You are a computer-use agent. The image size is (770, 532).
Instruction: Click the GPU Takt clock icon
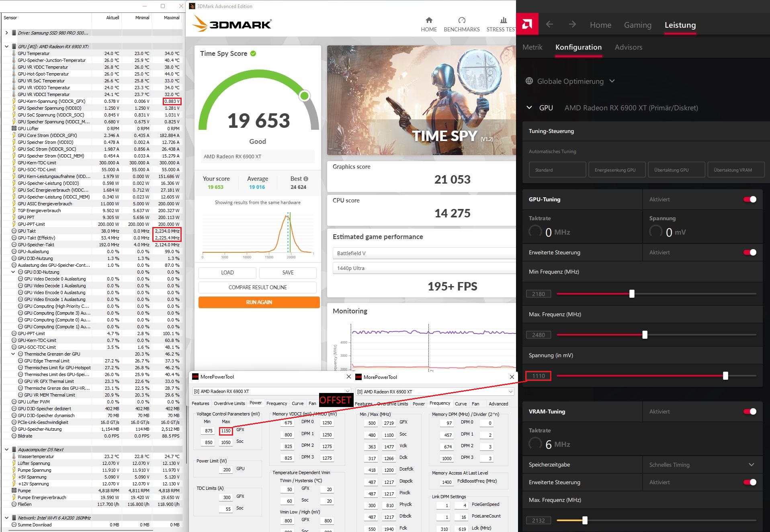pos(14,231)
